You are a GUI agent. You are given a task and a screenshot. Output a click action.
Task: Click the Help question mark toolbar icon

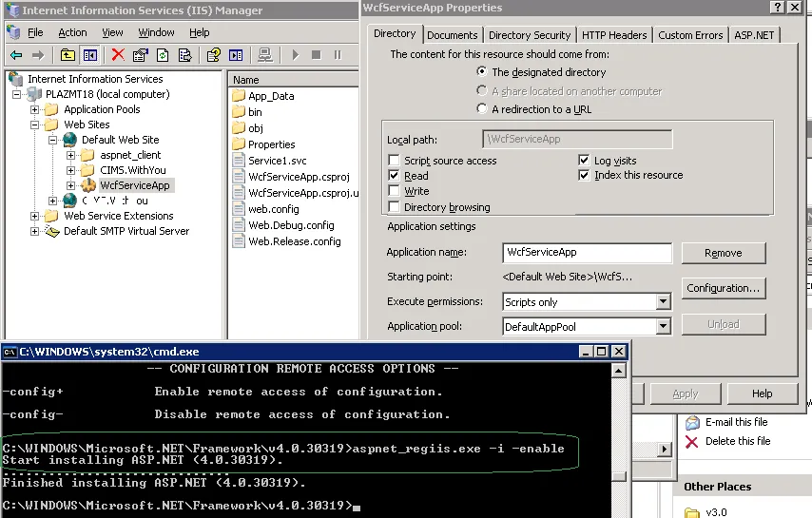(x=213, y=55)
